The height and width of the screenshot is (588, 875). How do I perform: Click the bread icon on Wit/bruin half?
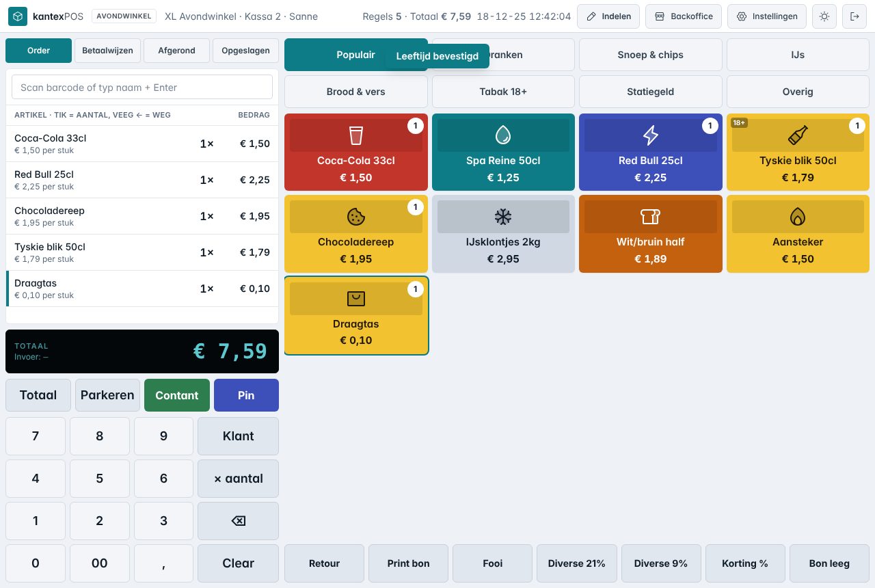(651, 217)
